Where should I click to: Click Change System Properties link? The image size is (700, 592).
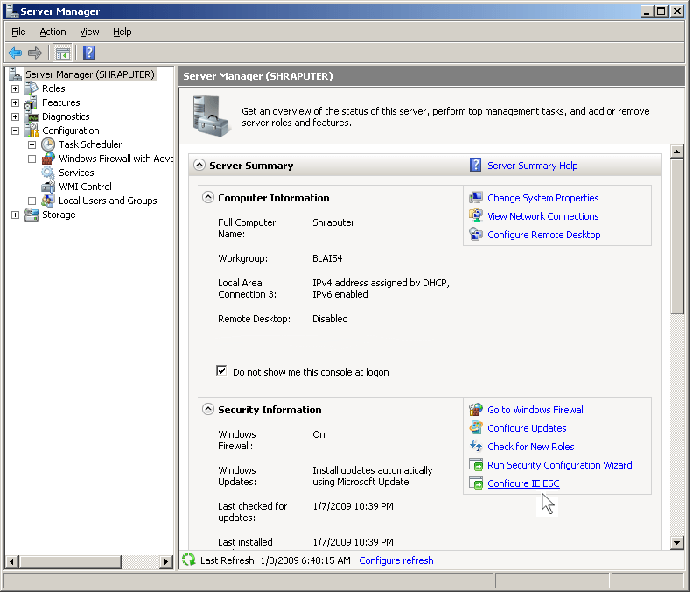(542, 198)
